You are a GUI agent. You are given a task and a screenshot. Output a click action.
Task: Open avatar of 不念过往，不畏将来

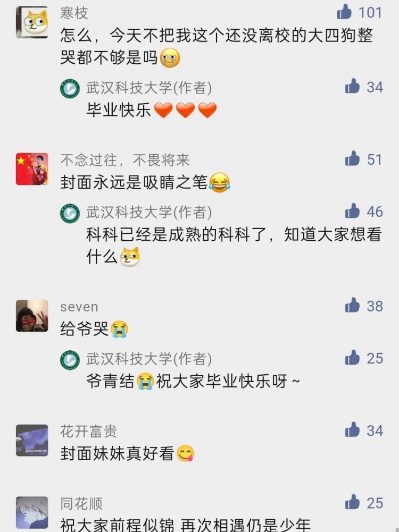point(32,169)
